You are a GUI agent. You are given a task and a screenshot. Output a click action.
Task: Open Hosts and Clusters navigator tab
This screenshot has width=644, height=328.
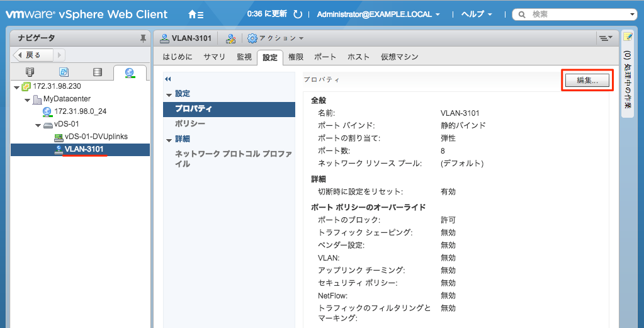coord(30,72)
